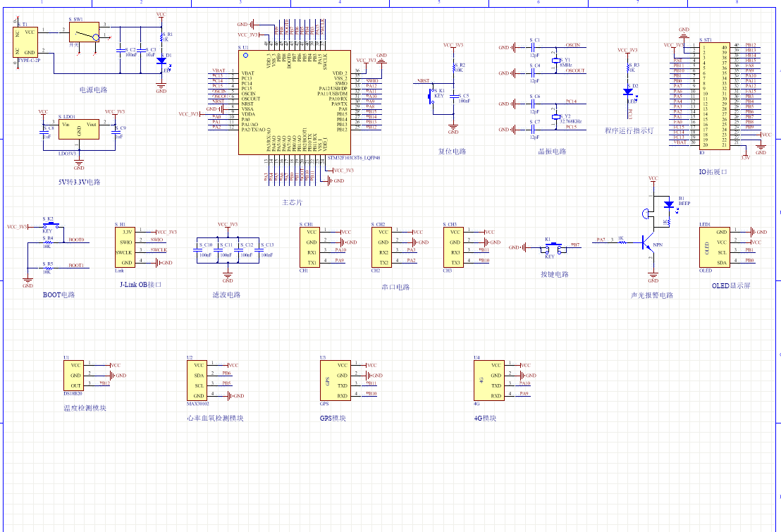Click the J-Link OB接口 section label
781x532 pixels.
pos(140,285)
